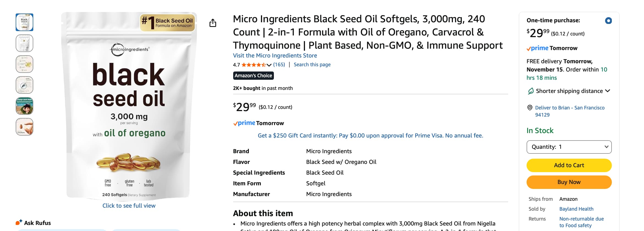Screen dimensions: 644x231
Task: Visit the Micro Ingredients Store link
Action: [275, 56]
